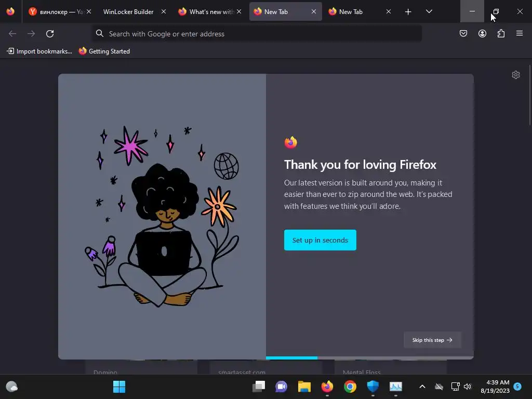Open notification center badge

[517, 386]
